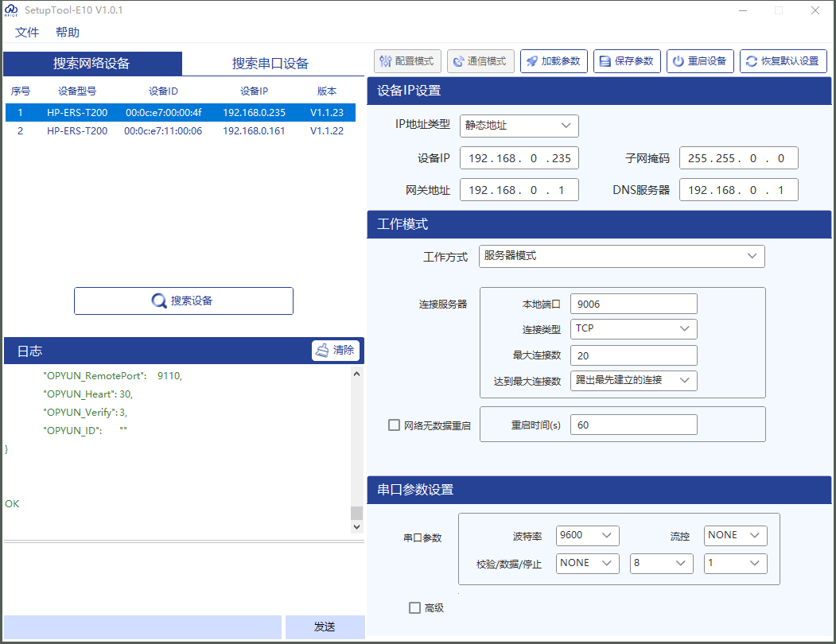
Task: Click the 加载参数 rocket icon
Action: (531, 61)
